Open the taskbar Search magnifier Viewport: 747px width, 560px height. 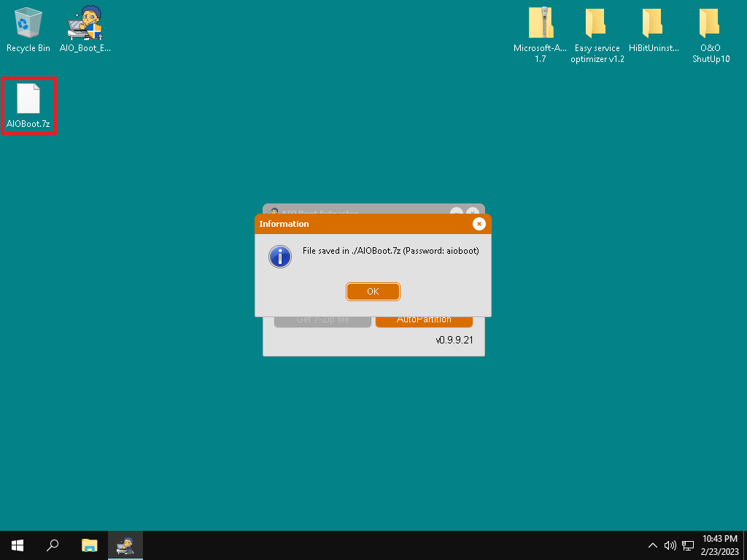click(x=53, y=545)
